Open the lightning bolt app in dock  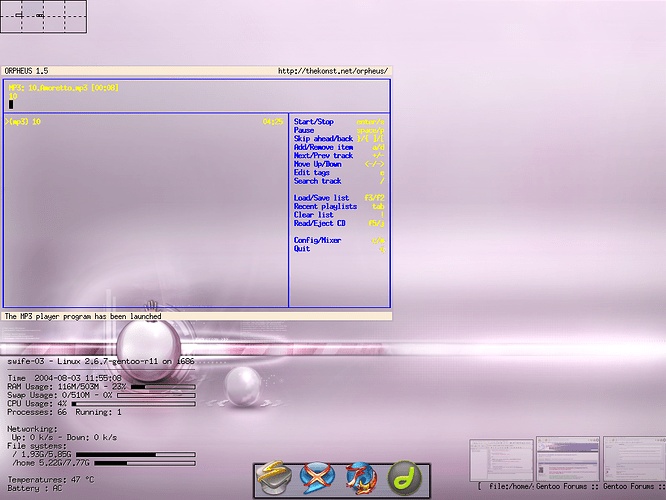[275, 477]
